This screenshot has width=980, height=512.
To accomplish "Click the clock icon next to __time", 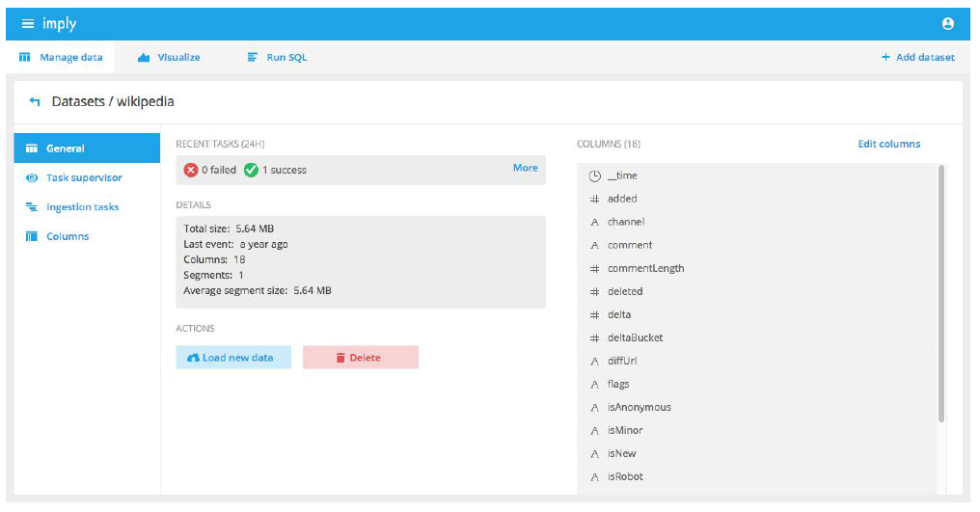I will point(594,176).
